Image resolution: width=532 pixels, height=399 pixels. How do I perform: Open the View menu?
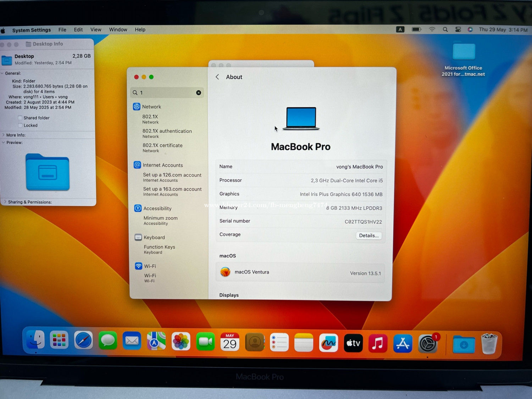point(96,30)
